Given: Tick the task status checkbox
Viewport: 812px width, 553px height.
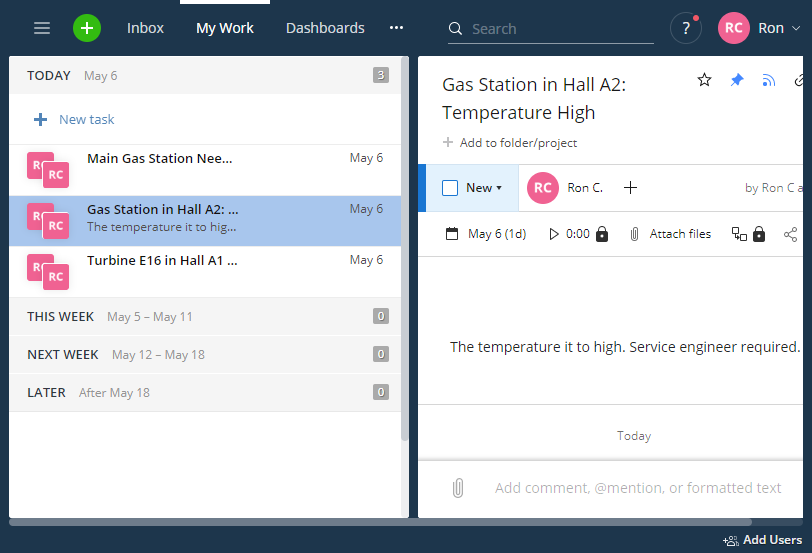Looking at the screenshot, I should (450, 188).
